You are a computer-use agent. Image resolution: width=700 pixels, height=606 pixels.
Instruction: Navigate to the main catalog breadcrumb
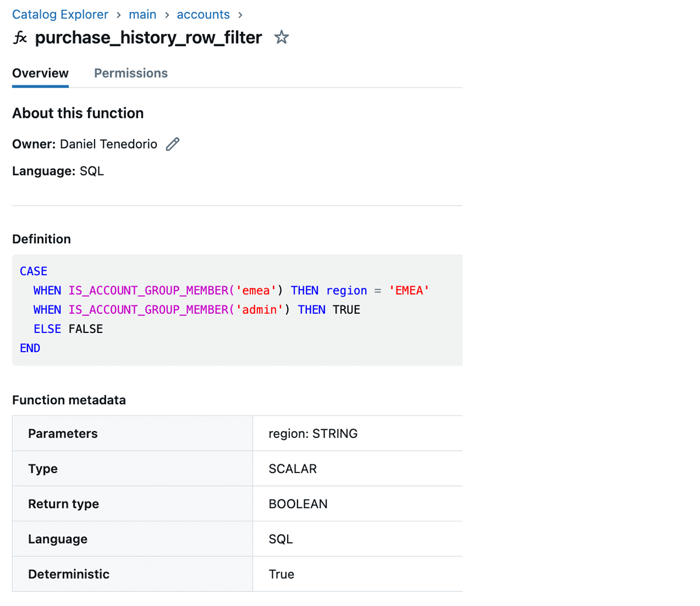142,15
